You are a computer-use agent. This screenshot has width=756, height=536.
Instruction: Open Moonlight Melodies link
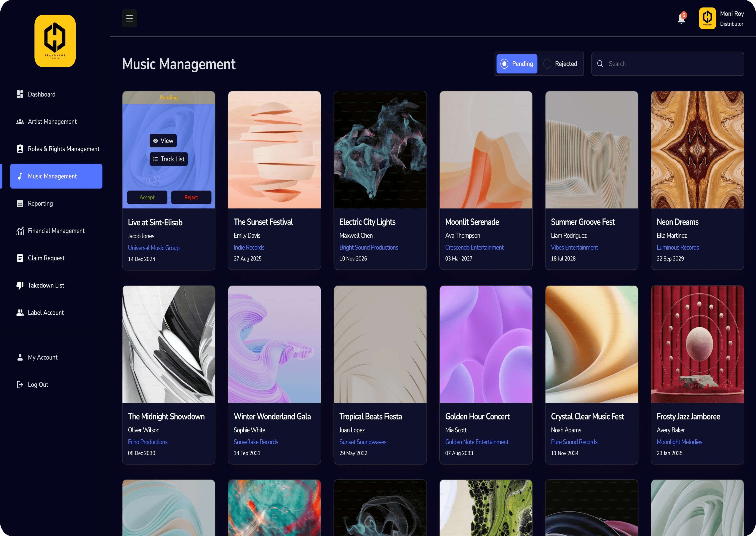(x=679, y=442)
